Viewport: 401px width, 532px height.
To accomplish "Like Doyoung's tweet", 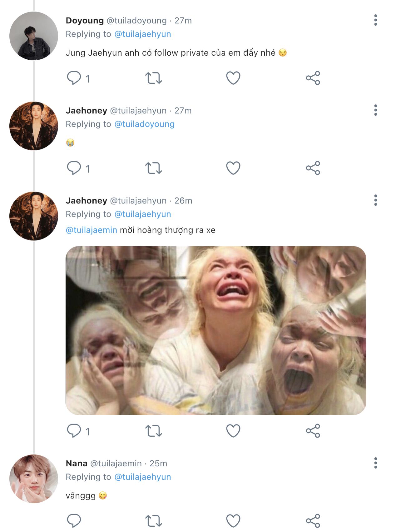I will 233,78.
